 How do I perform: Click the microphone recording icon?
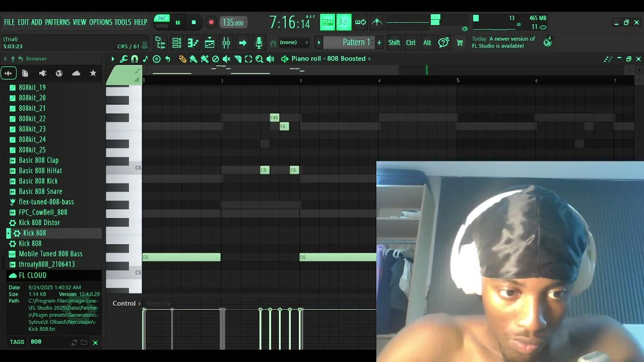tap(259, 43)
